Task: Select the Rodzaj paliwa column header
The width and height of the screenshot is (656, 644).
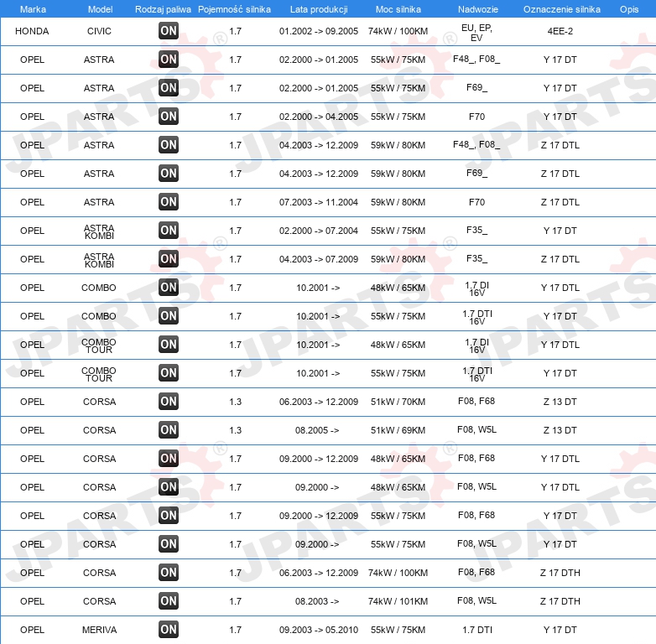Action: [x=163, y=9]
